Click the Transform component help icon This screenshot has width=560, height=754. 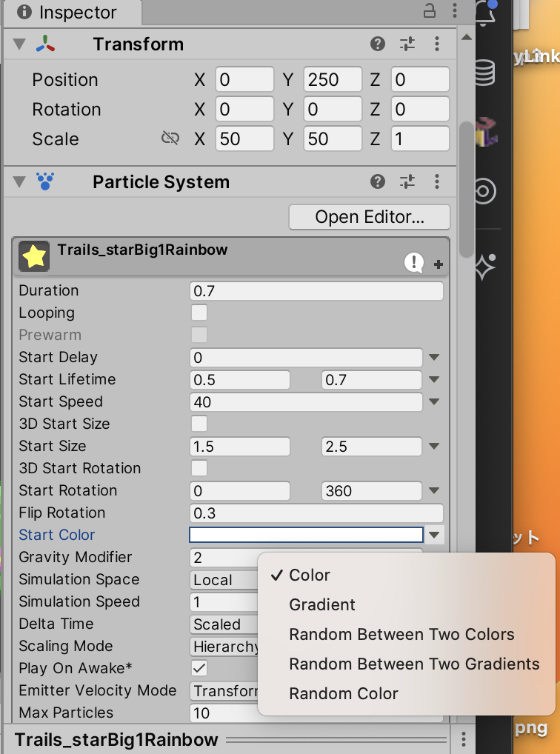click(x=377, y=44)
